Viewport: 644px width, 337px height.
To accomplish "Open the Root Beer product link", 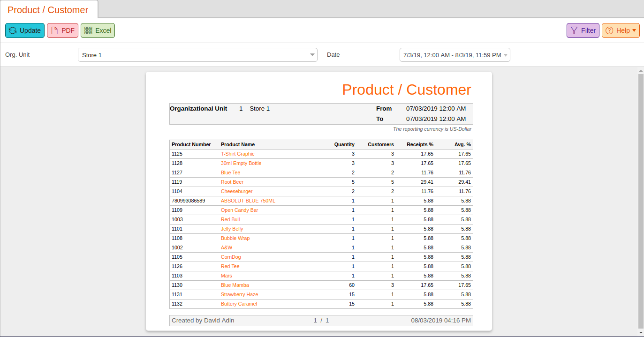I will point(232,182).
